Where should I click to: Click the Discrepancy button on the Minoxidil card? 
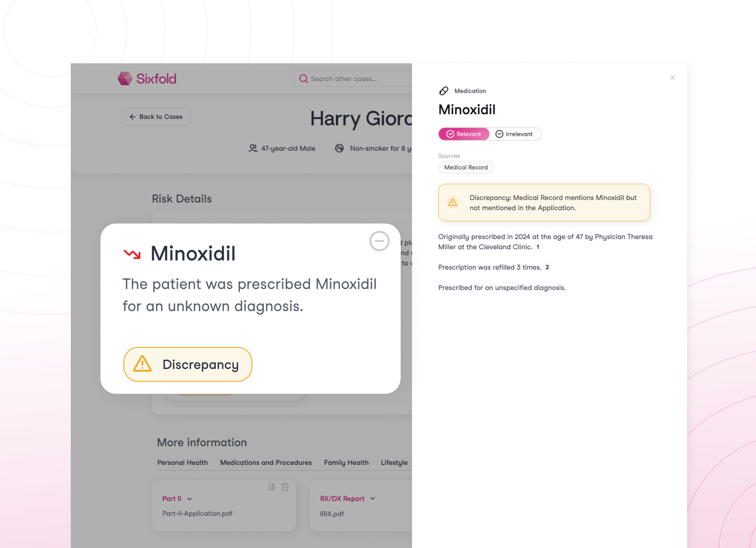coord(188,364)
